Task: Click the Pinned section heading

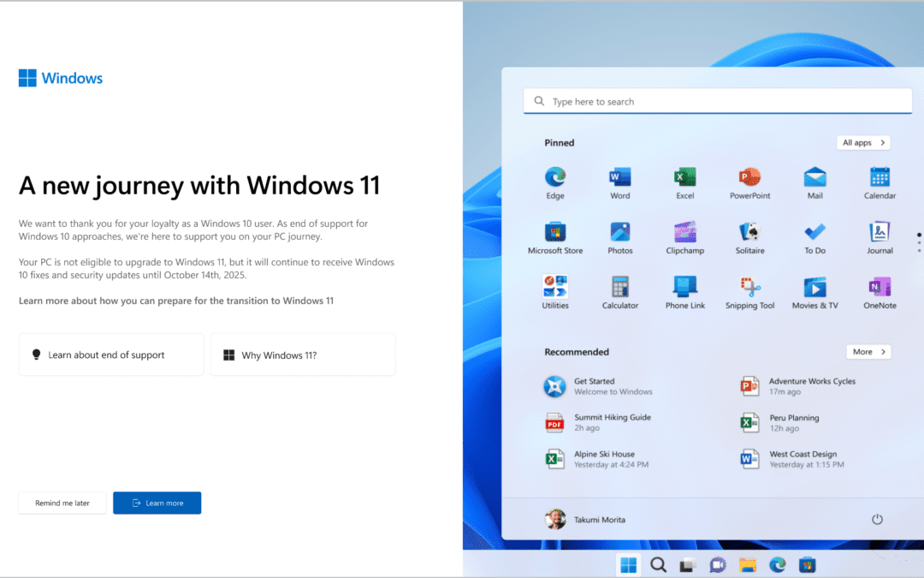Action: coord(560,143)
